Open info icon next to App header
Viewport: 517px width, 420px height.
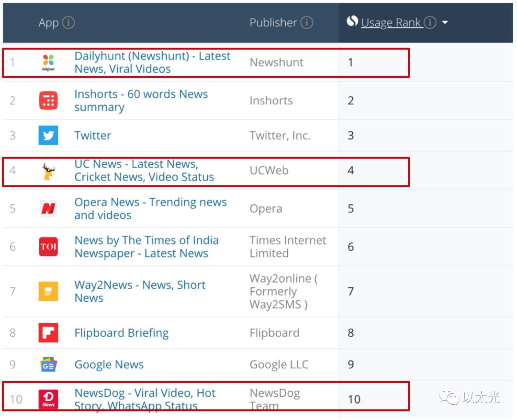pyautogui.click(x=68, y=23)
